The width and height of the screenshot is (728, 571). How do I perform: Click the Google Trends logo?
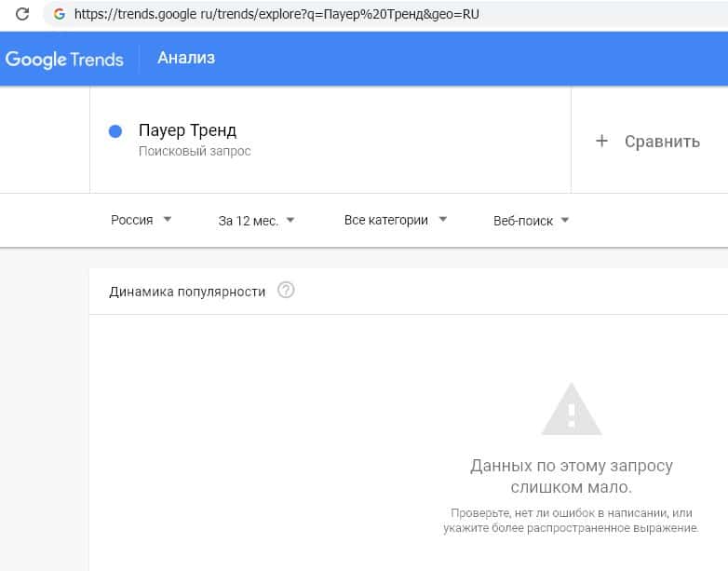click(64, 59)
